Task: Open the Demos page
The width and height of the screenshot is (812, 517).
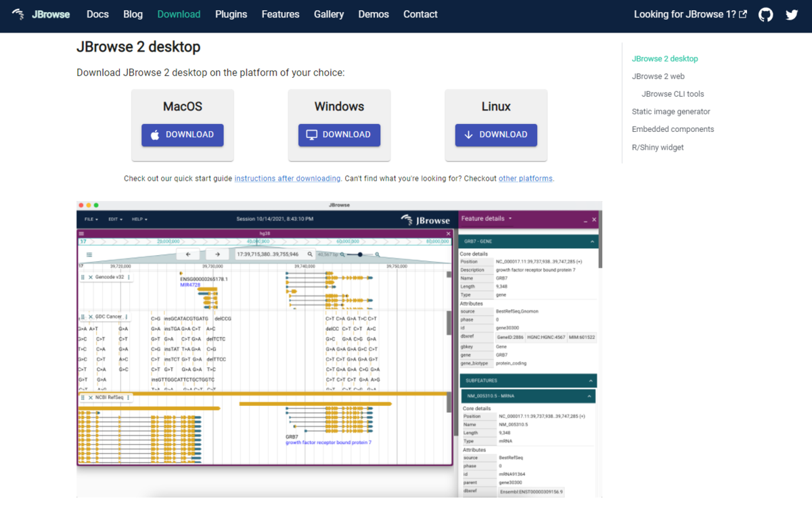Action: [374, 14]
